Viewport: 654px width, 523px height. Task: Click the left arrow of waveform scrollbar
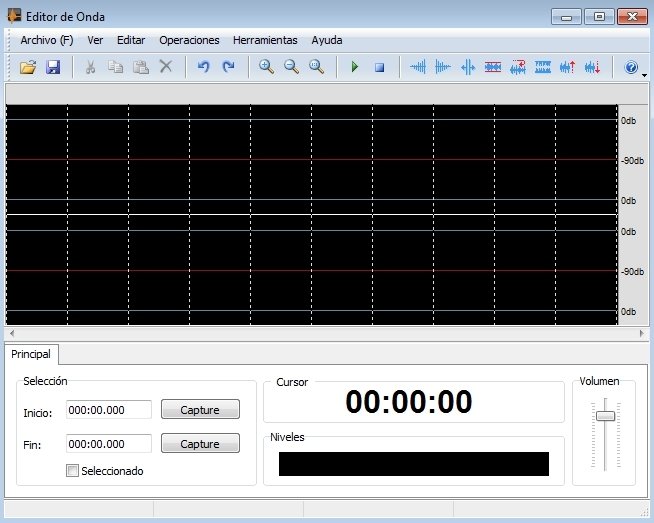(12, 333)
